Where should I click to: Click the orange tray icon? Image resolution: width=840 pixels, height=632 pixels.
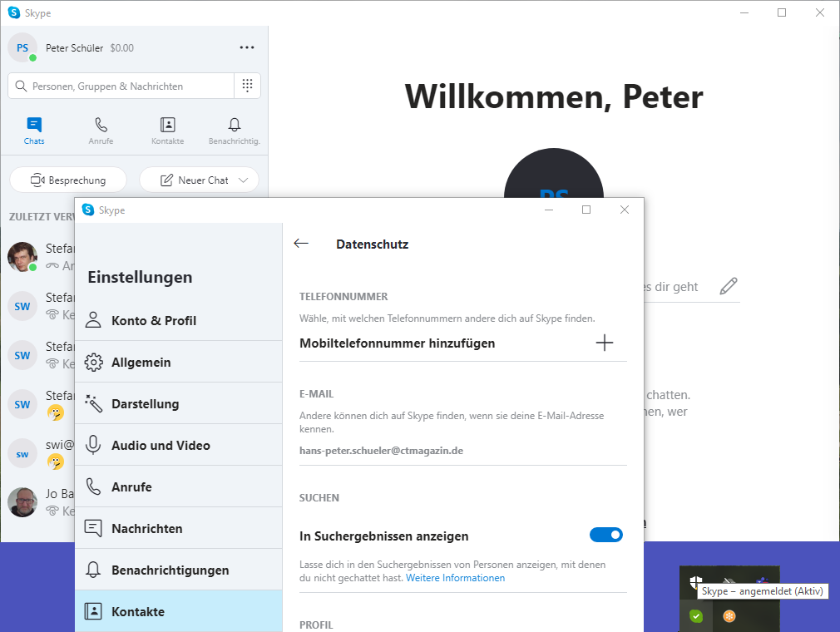[x=729, y=616]
